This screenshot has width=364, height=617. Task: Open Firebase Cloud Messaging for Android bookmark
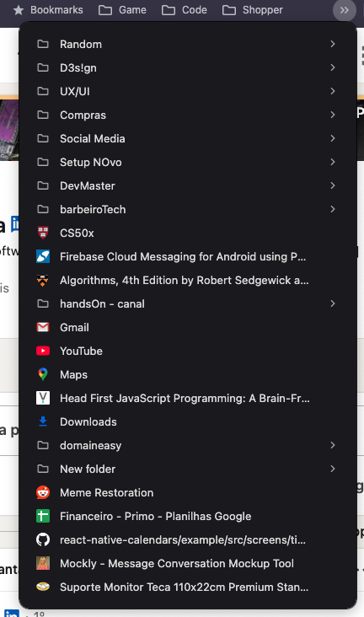188,256
